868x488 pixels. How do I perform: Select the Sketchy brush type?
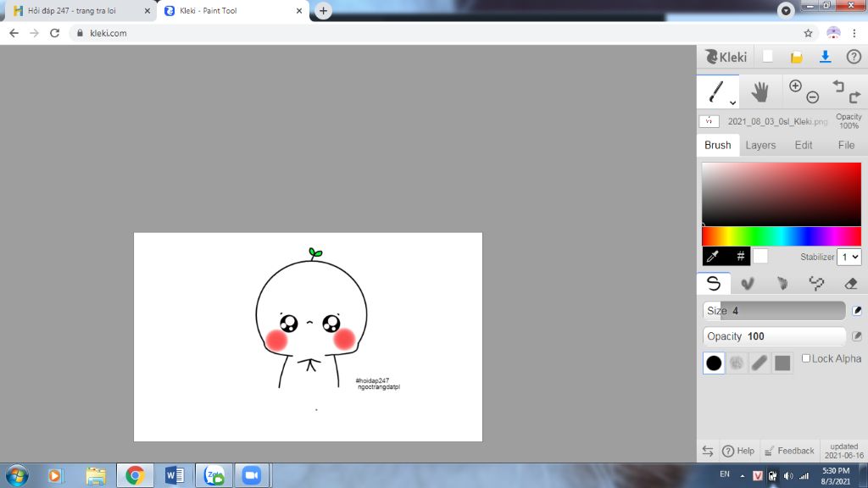[x=782, y=283]
